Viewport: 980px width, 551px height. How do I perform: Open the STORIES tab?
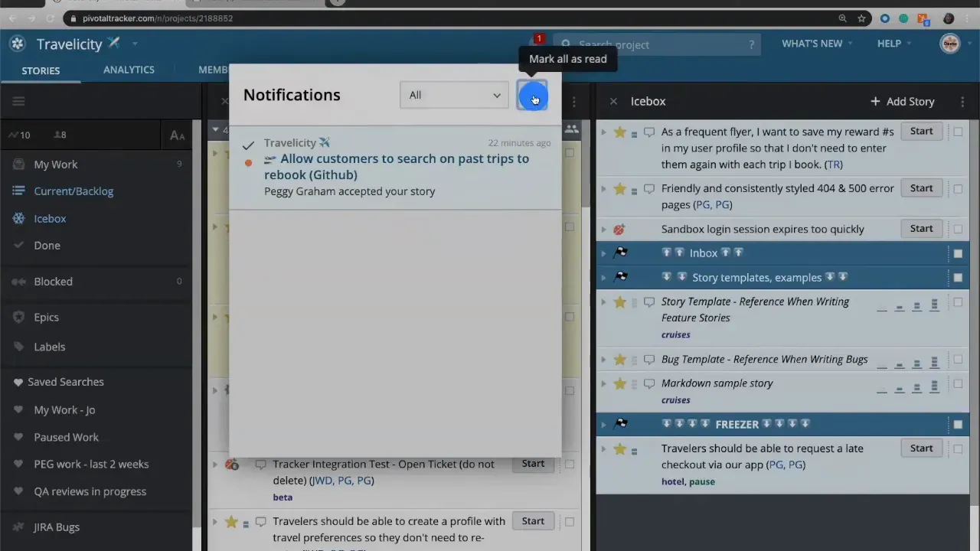point(41,70)
